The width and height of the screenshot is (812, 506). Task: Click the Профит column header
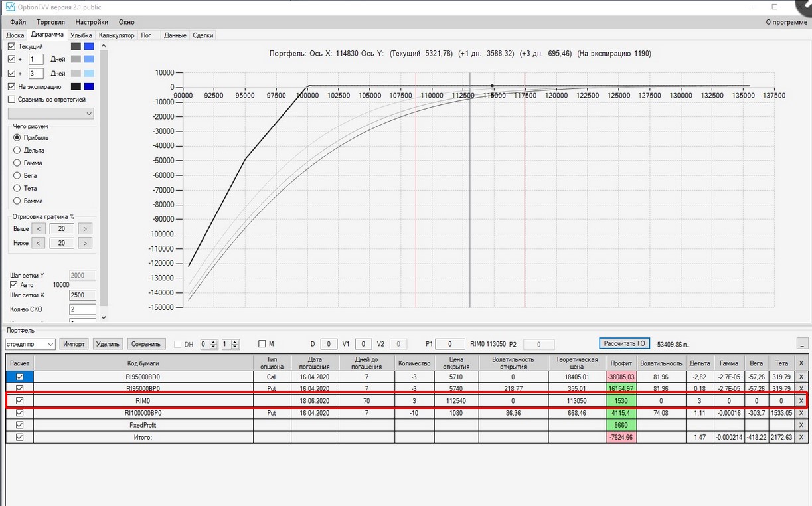621,363
